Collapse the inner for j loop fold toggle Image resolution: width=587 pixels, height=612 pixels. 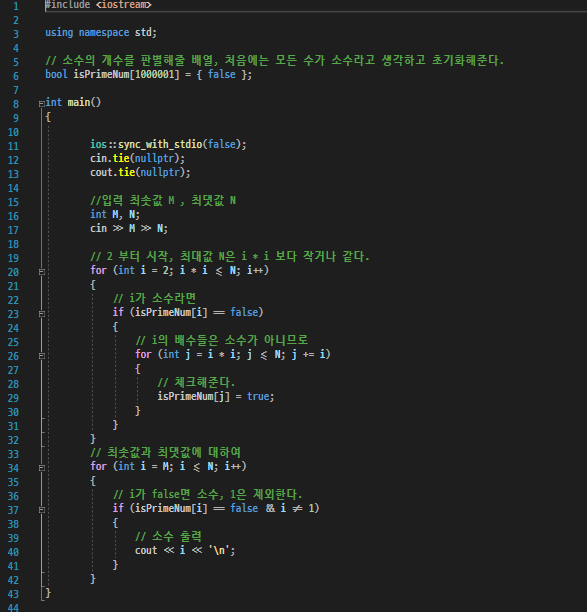pos(41,356)
